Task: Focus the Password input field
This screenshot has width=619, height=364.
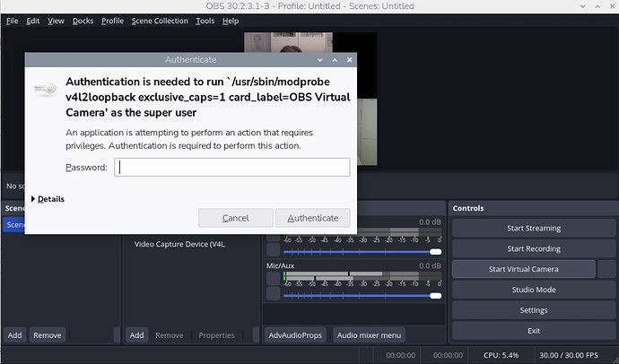Action: click(x=231, y=168)
